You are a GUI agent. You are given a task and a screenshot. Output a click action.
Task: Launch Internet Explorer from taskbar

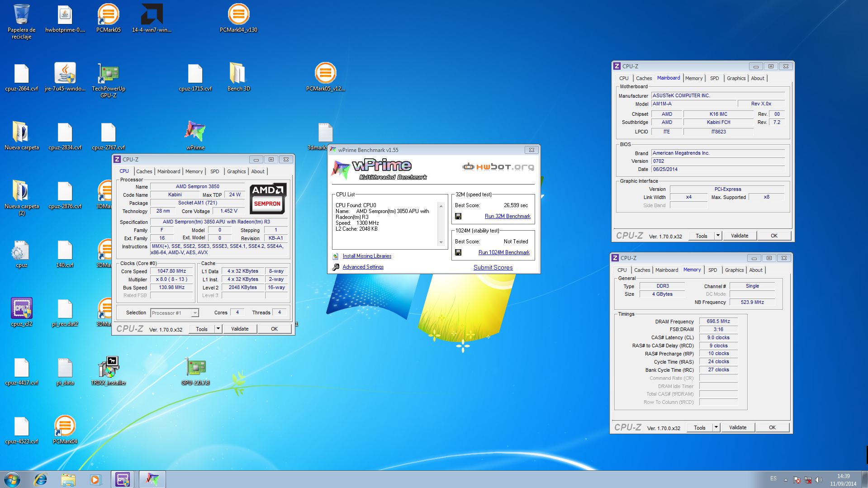[41, 479]
